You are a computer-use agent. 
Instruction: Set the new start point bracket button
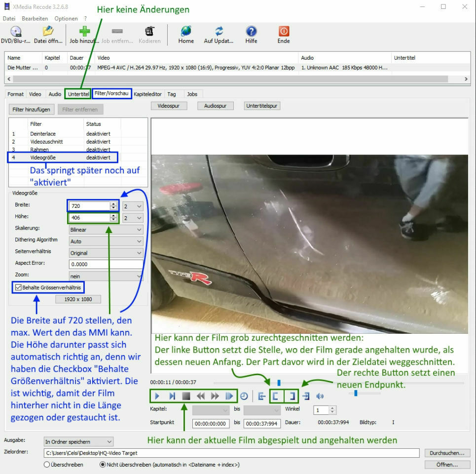(x=276, y=396)
